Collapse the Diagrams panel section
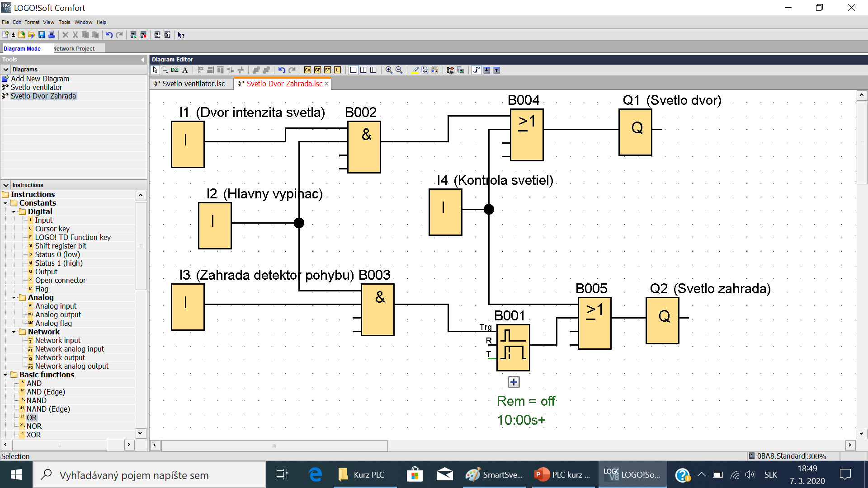This screenshot has height=488, width=868. [x=6, y=70]
